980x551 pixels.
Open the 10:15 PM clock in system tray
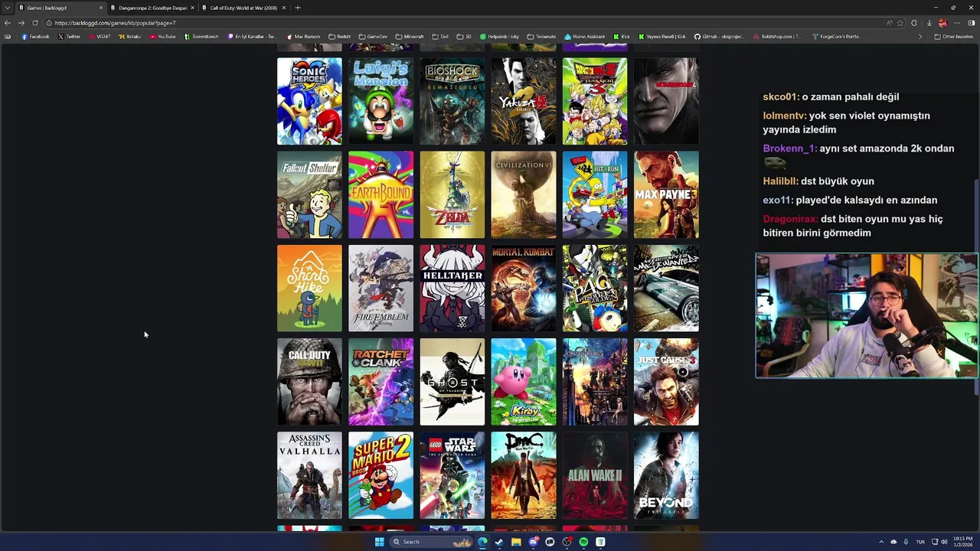coord(962,542)
